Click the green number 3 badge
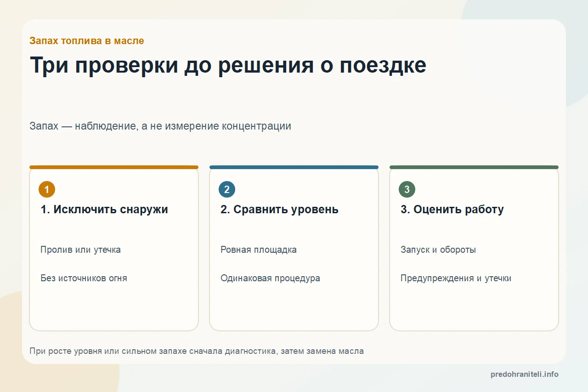Viewport: 588px width, 392px height. coord(407,189)
